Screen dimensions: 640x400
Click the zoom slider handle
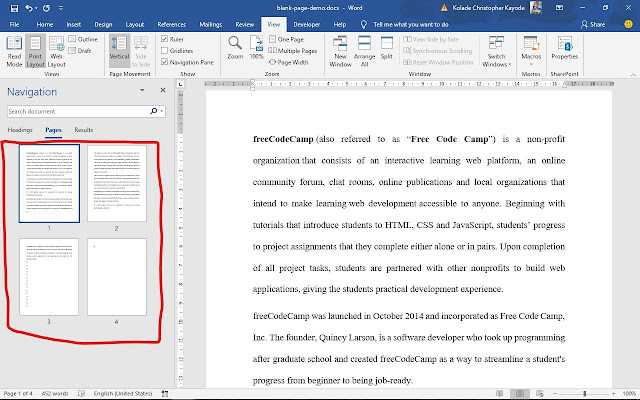tap(584, 393)
